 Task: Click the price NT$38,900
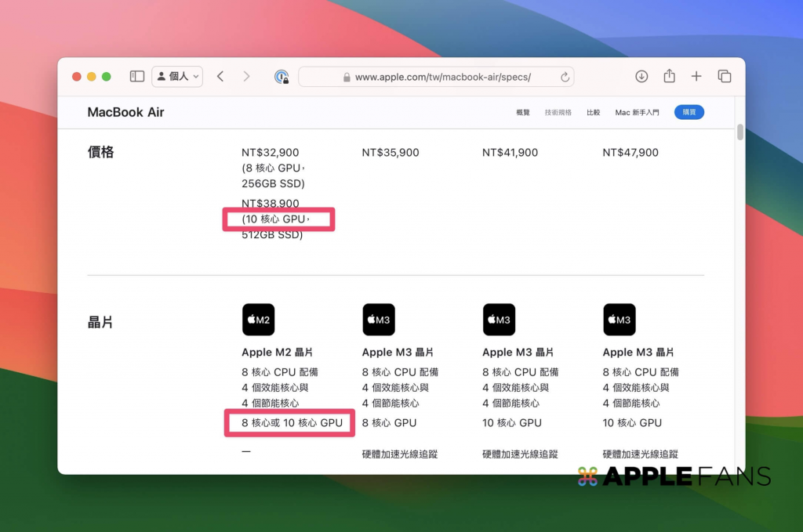coord(270,203)
